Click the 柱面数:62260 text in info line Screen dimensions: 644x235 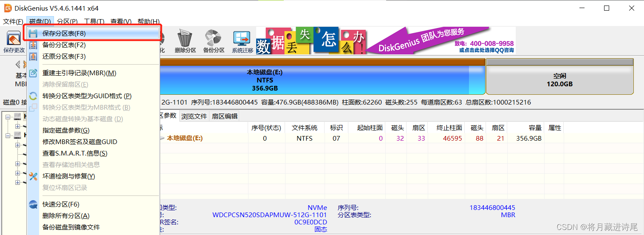pyautogui.click(x=362, y=102)
